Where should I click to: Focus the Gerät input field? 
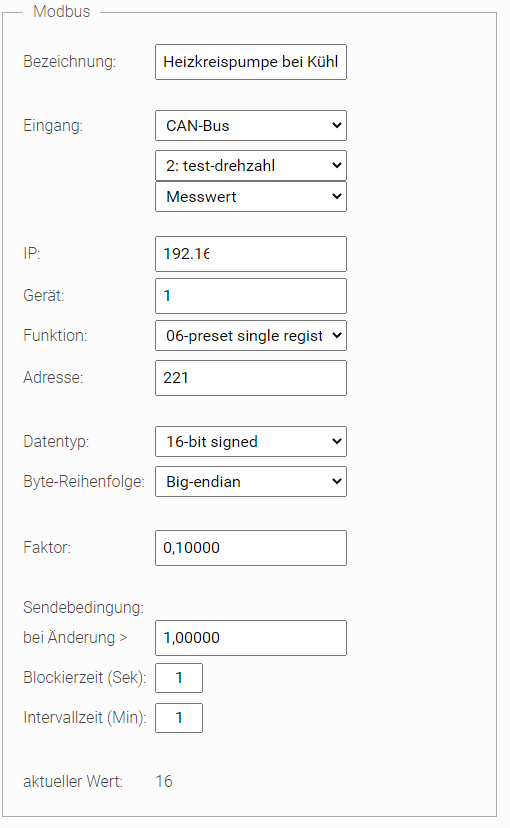(x=251, y=296)
